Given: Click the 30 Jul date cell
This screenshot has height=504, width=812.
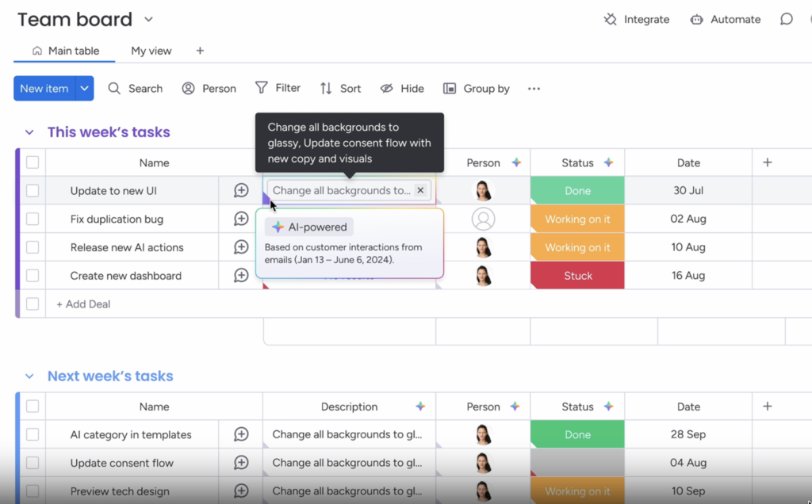Looking at the screenshot, I should [x=688, y=190].
